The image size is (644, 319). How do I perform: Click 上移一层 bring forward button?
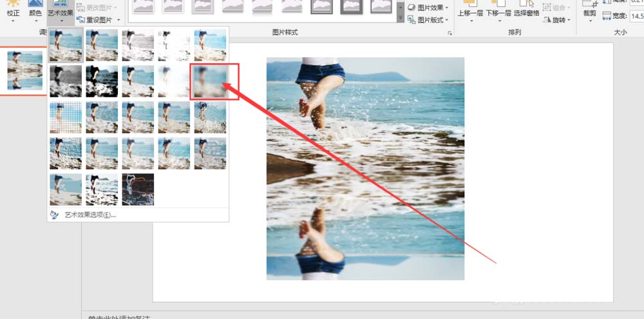(470, 12)
